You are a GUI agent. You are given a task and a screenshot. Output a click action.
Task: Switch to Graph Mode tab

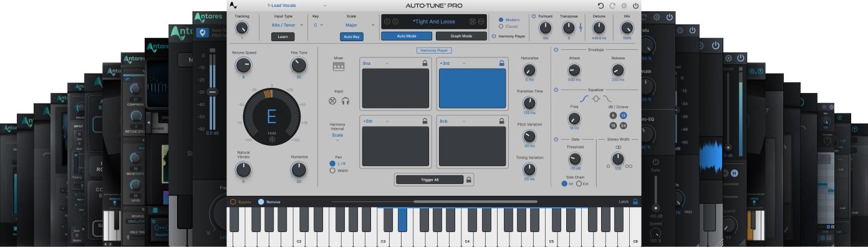[x=461, y=36]
